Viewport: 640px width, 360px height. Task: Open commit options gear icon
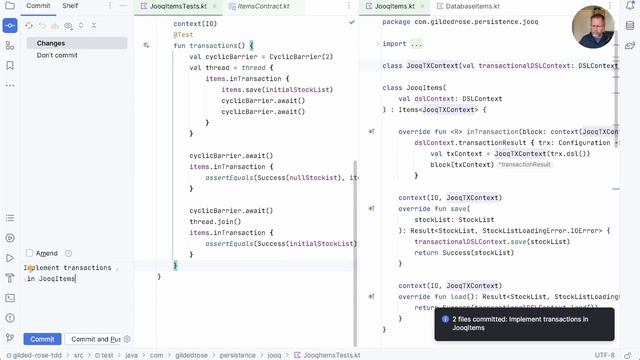[127, 339]
